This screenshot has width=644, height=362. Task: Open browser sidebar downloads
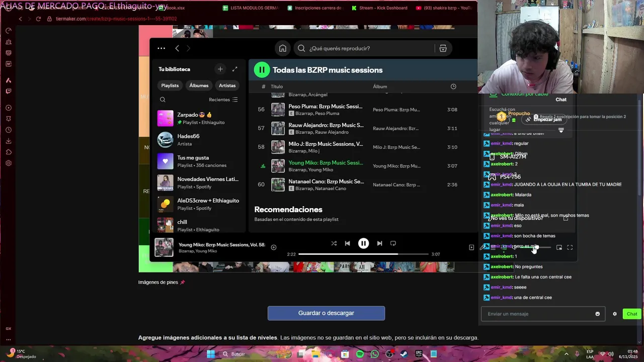tap(9, 141)
